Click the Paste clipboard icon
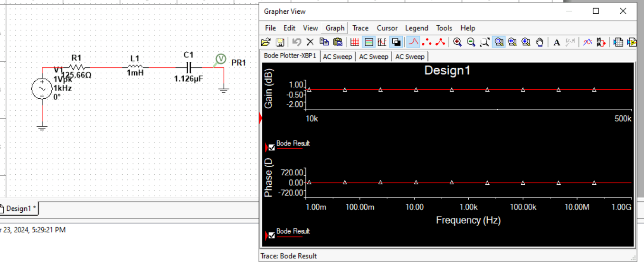 [338, 42]
